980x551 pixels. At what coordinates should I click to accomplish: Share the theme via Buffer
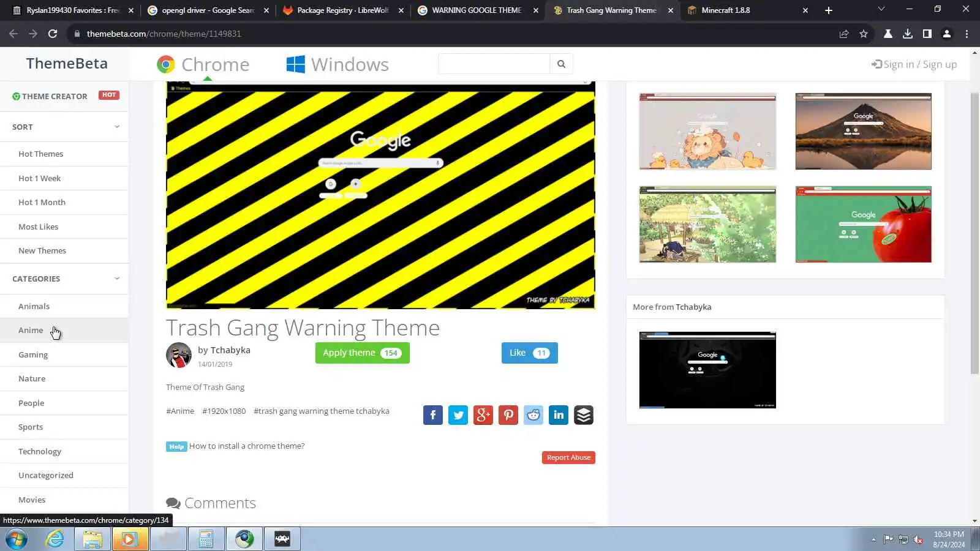coord(584,415)
